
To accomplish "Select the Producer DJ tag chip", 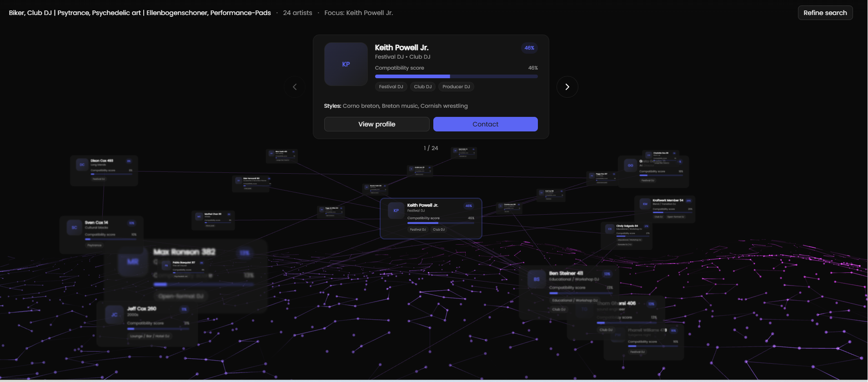I will [456, 86].
